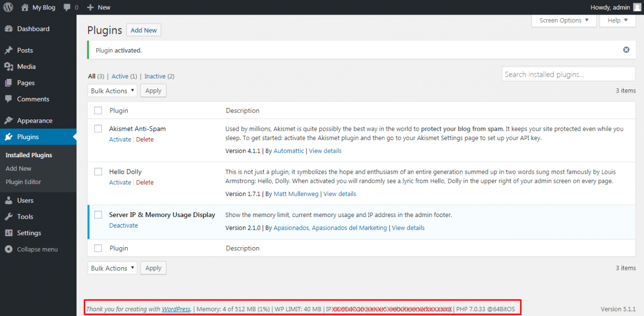Click the WP LIMIT: 40 MB text
The height and width of the screenshot is (316, 644).
tap(297, 309)
